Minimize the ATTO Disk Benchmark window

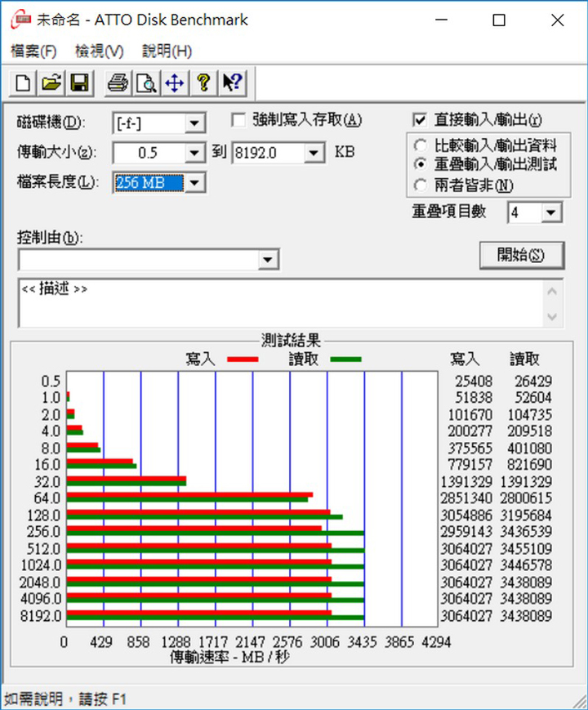[x=441, y=20]
